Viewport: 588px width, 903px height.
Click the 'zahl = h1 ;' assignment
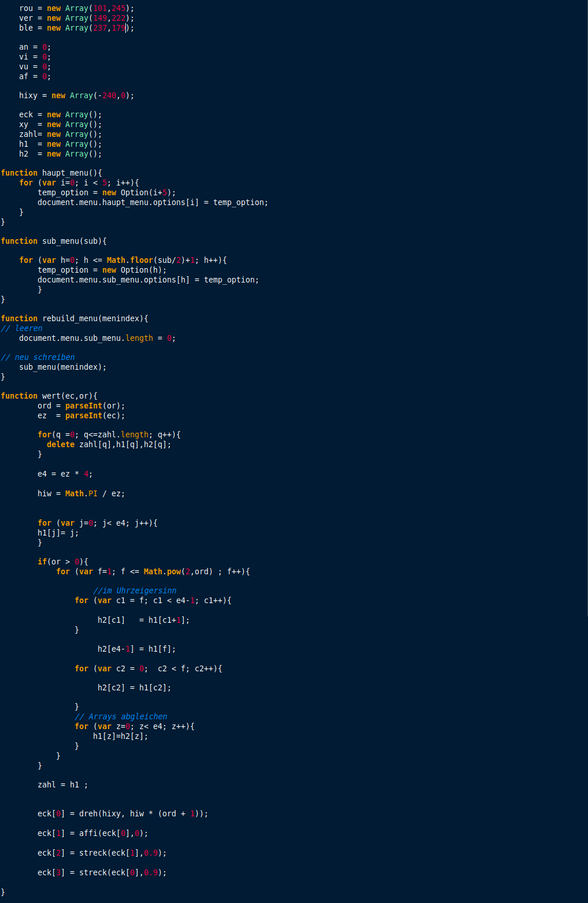[62, 785]
